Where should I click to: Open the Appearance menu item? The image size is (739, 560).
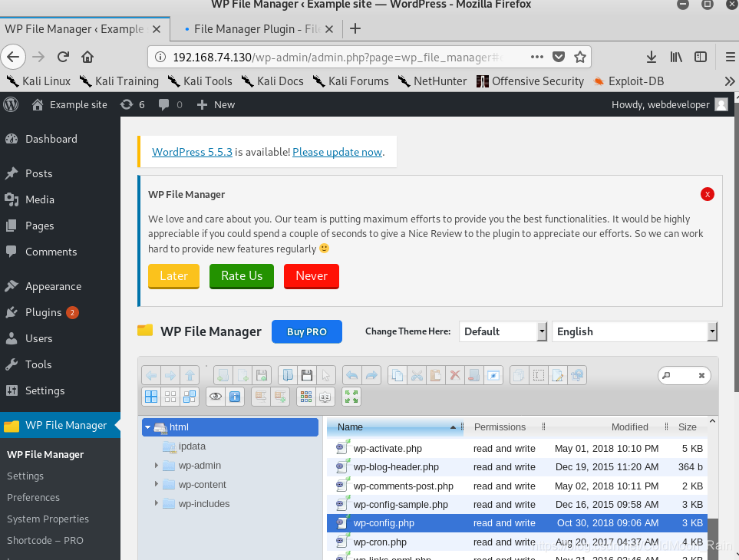(x=53, y=286)
